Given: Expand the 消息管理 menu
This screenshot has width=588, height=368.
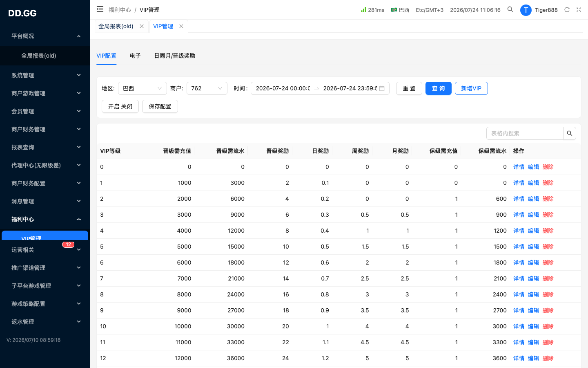Looking at the screenshot, I should [x=45, y=201].
